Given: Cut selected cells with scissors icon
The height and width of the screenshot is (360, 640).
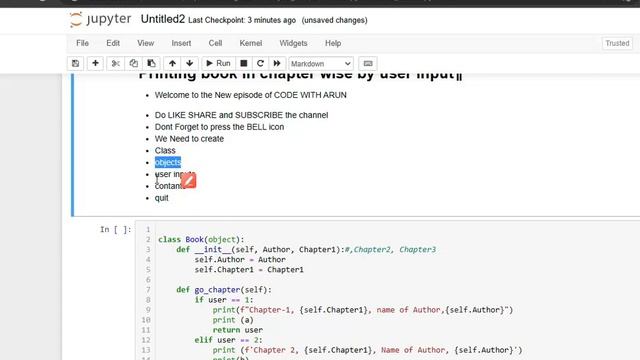Looking at the screenshot, I should [116, 63].
